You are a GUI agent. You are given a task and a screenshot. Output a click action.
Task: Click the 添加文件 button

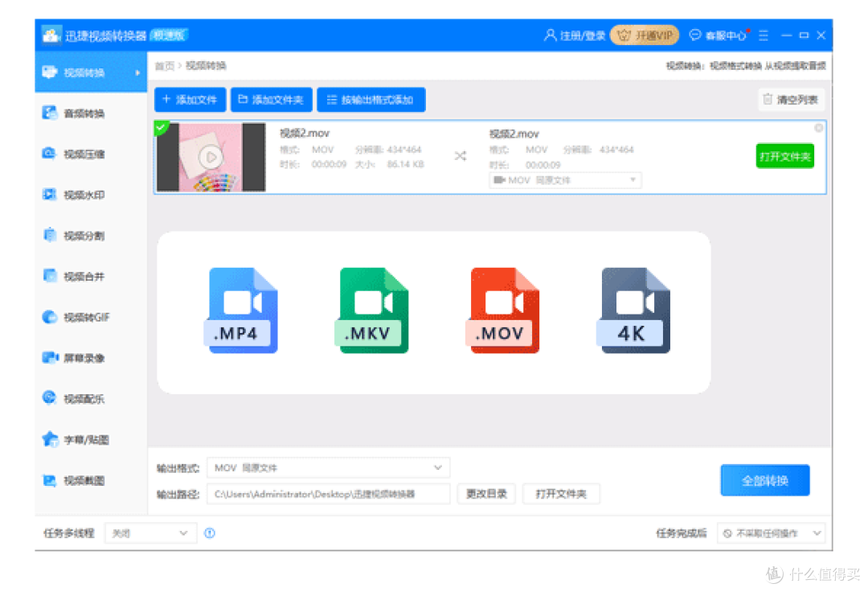point(190,100)
